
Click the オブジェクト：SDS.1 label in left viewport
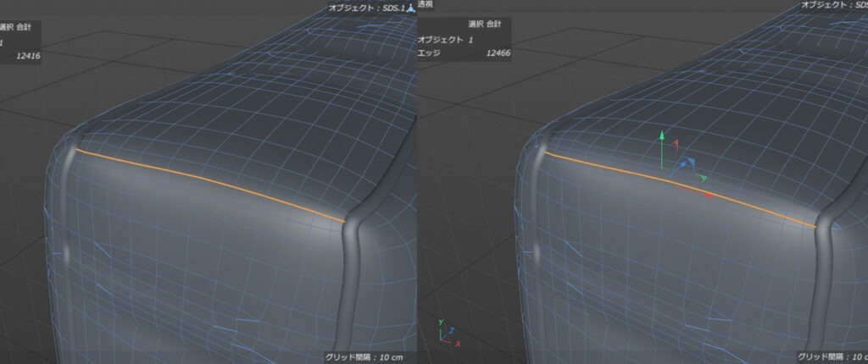pyautogui.click(x=367, y=8)
